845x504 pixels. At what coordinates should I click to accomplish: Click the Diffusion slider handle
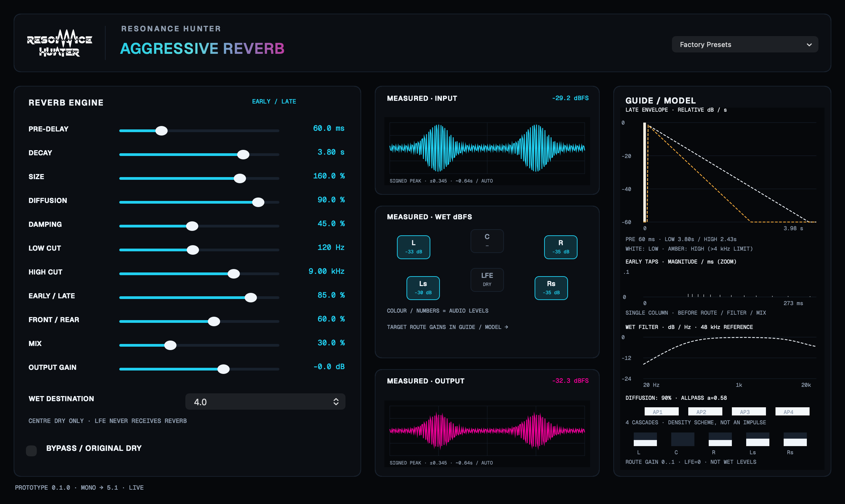tap(258, 202)
